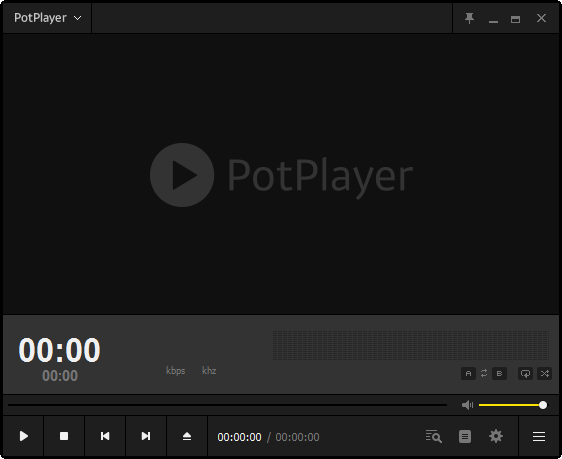Set A-B repeat start point A

[x=468, y=374]
